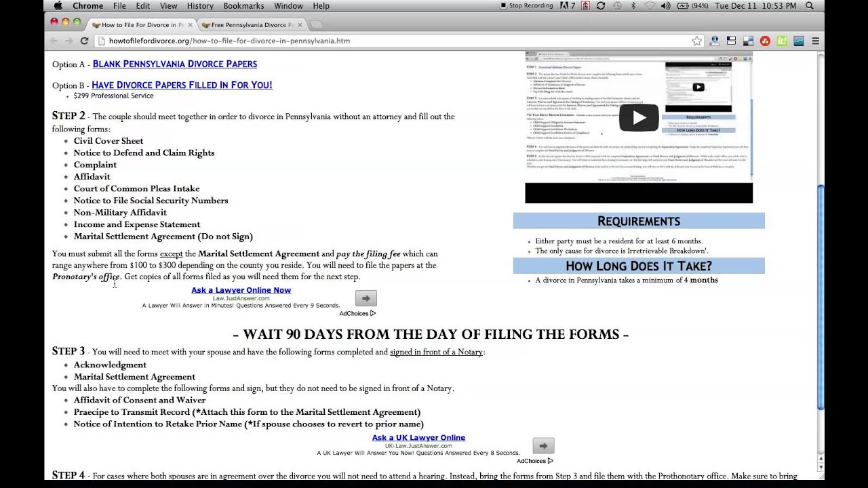The width and height of the screenshot is (868, 488).
Task: Click 'Affidavit of Consent and Waiver' item
Action: (140, 400)
